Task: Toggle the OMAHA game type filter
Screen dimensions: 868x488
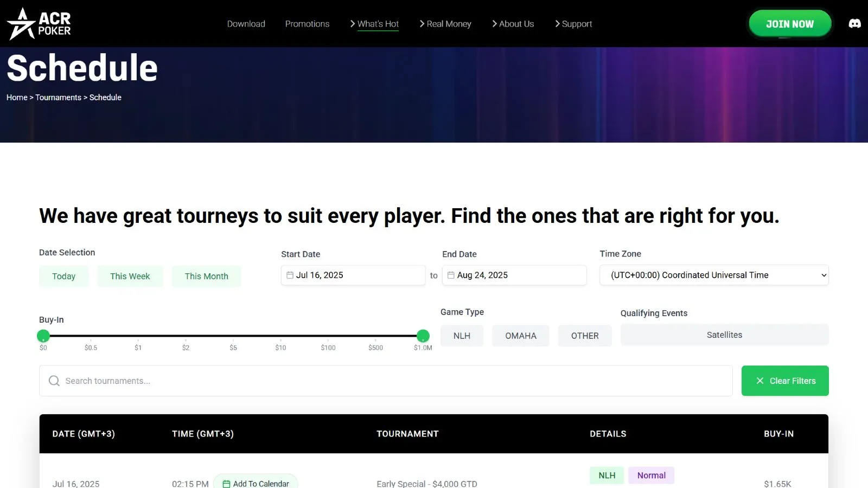Action: [x=520, y=336]
